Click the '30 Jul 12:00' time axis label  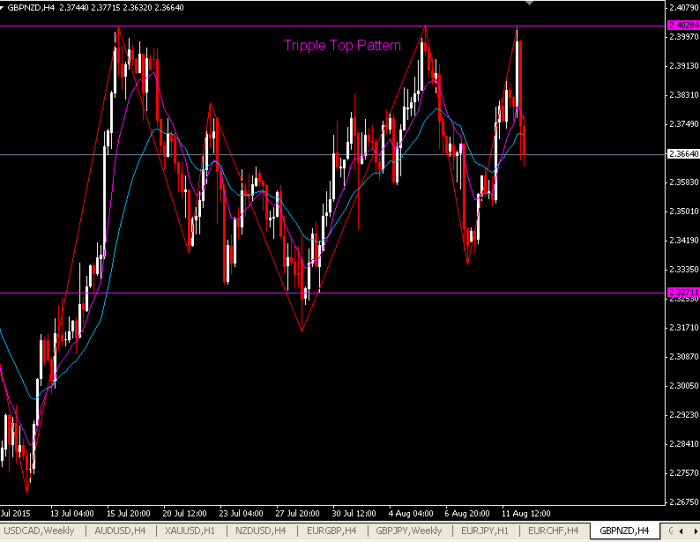tap(354, 513)
